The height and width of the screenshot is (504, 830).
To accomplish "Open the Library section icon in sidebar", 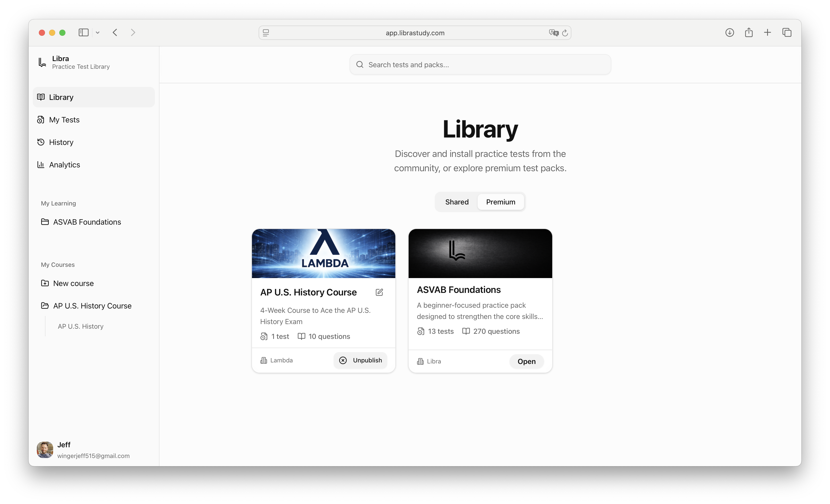I will point(41,97).
